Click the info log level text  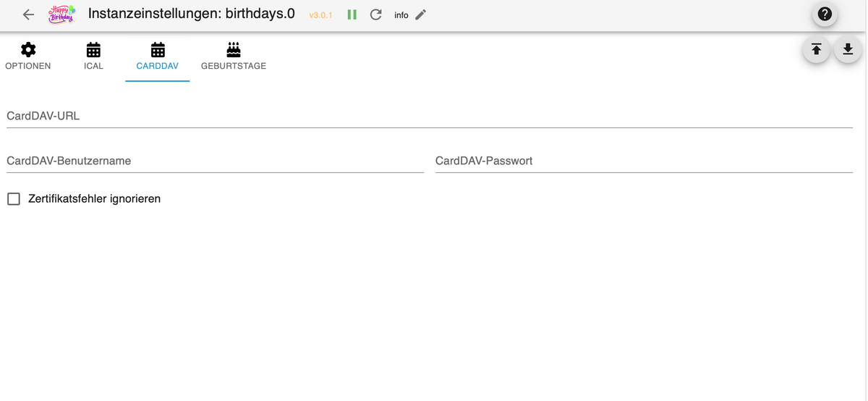coord(401,15)
